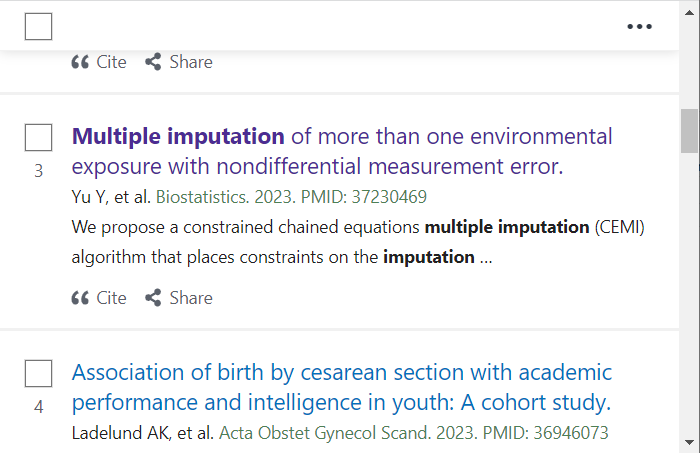
Task: Open the three-dot more actions menu
Action: coord(639,27)
